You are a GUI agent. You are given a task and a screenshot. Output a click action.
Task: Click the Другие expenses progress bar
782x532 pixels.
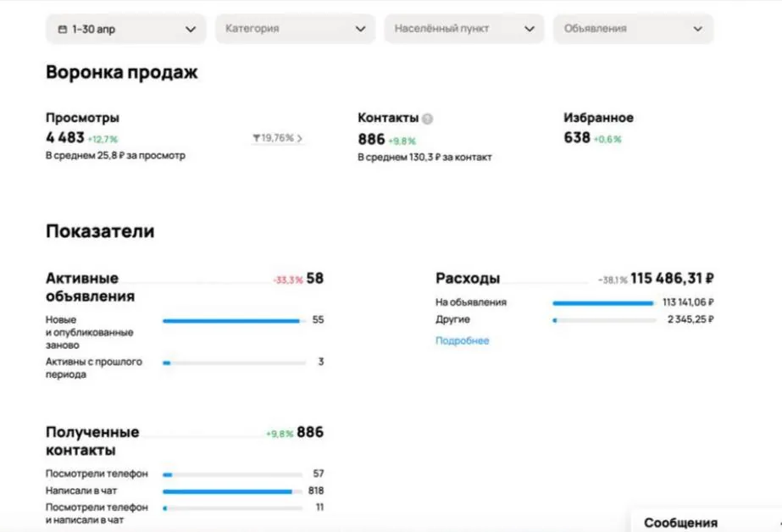pos(604,320)
